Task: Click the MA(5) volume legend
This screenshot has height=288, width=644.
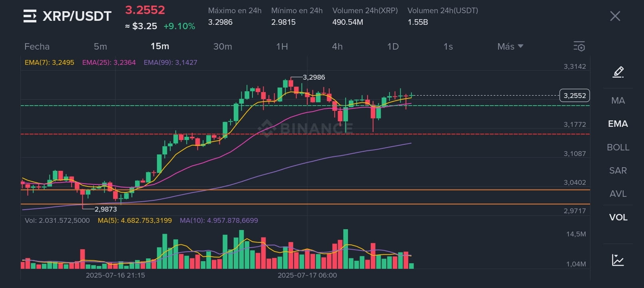Action: click(x=135, y=220)
